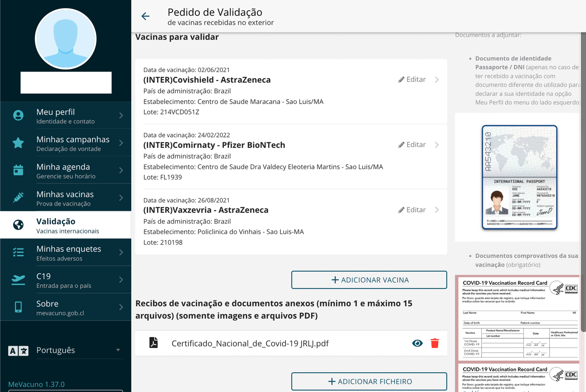Expand the Minhas campanhas chevron
This screenshot has height=392, width=586.
point(121,143)
